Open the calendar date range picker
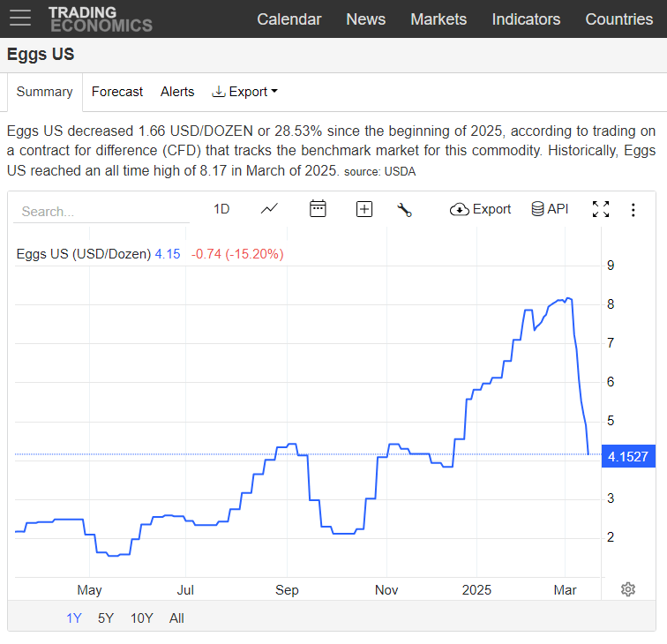Viewport: 667px width, 644px height. coord(318,209)
